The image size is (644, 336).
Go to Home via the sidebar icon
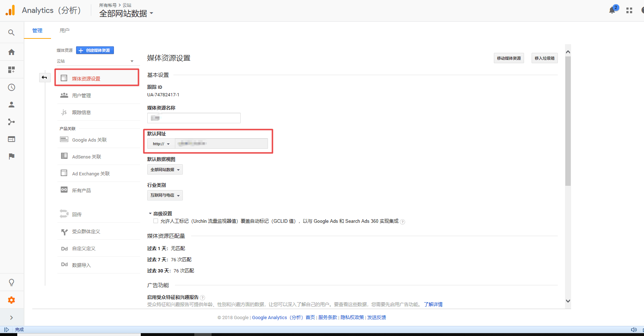(11, 52)
